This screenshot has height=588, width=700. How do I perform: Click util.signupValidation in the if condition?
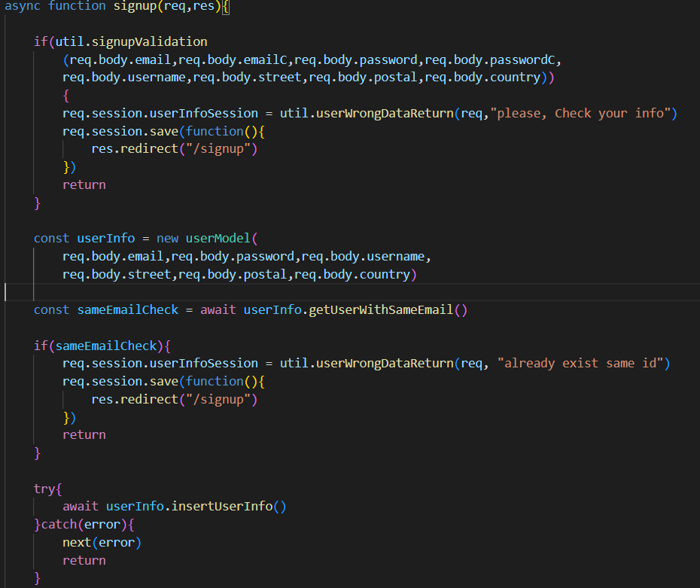(x=131, y=42)
